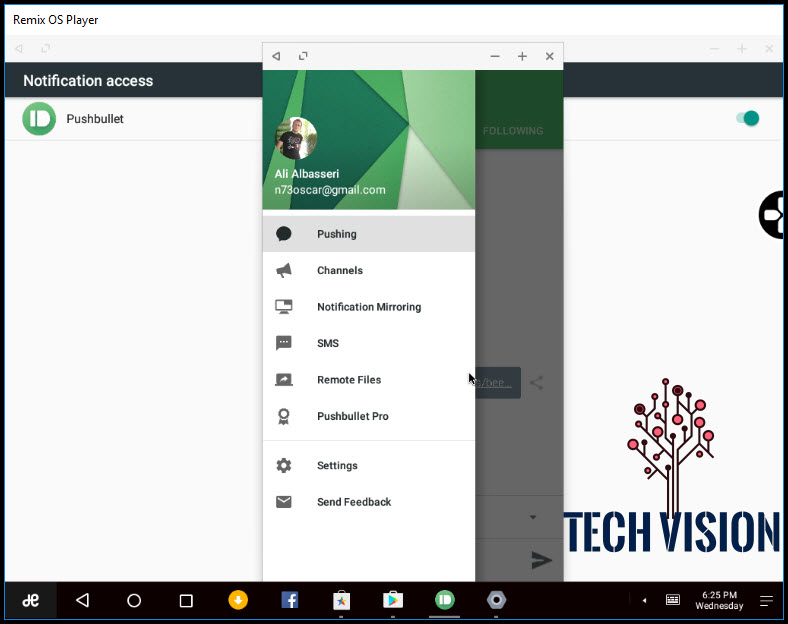
Task: Close the Pushbullet window
Action: coord(550,56)
